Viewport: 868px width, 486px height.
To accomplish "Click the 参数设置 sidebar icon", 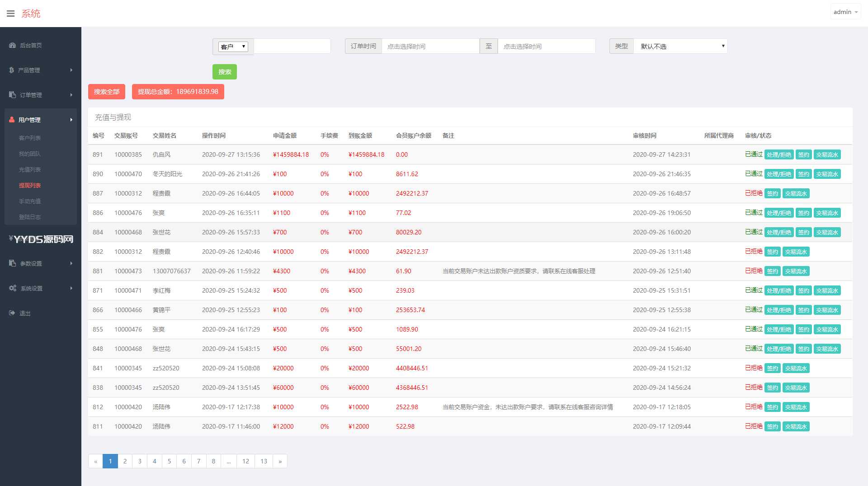I will 12,263.
